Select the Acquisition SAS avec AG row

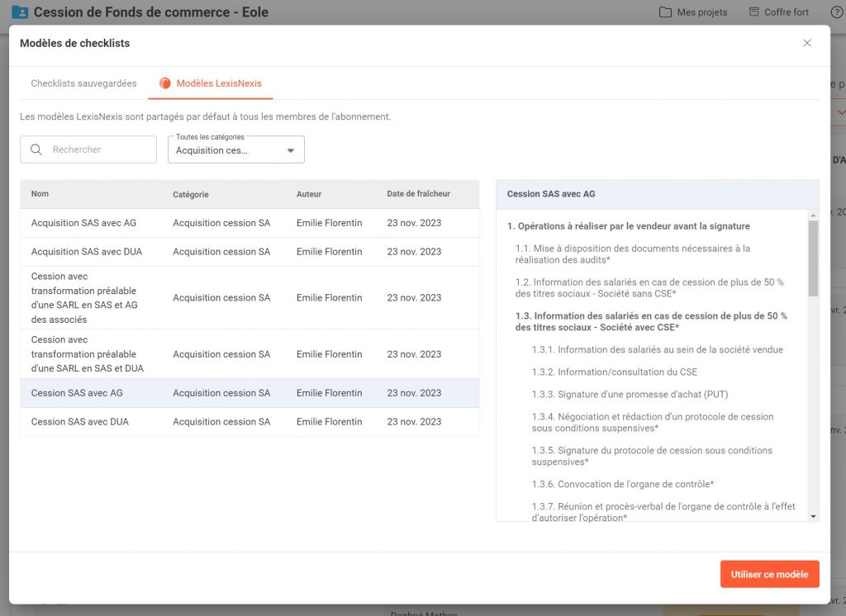pyautogui.click(x=250, y=223)
